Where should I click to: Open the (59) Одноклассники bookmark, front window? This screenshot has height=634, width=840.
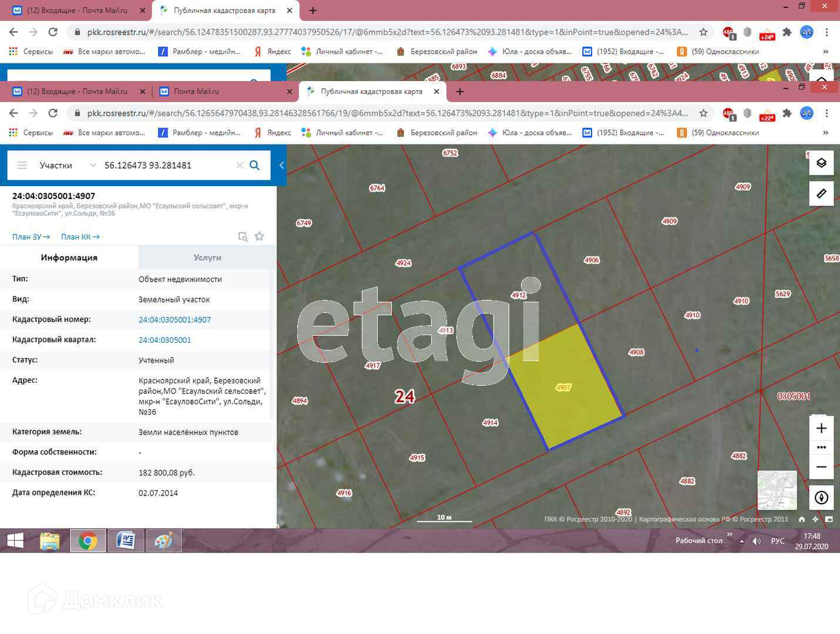click(x=718, y=133)
